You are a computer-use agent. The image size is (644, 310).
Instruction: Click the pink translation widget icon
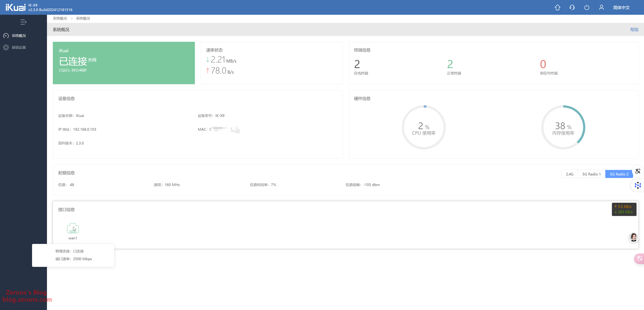[639, 258]
